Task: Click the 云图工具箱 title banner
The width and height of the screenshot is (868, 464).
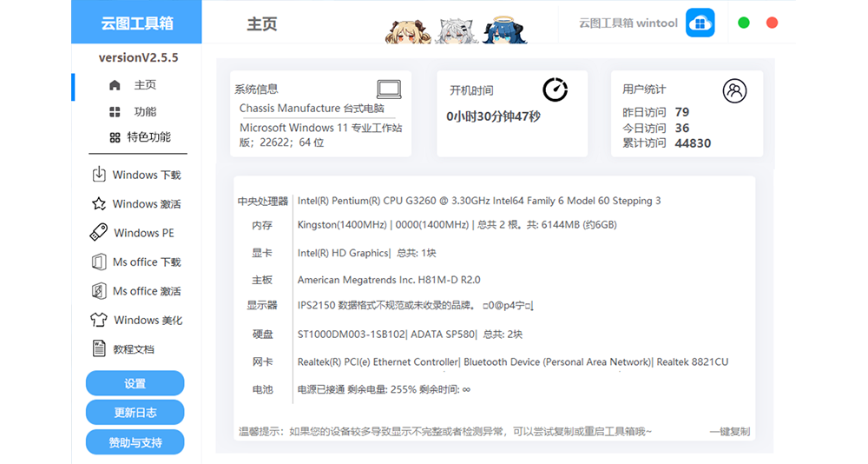Action: click(137, 23)
